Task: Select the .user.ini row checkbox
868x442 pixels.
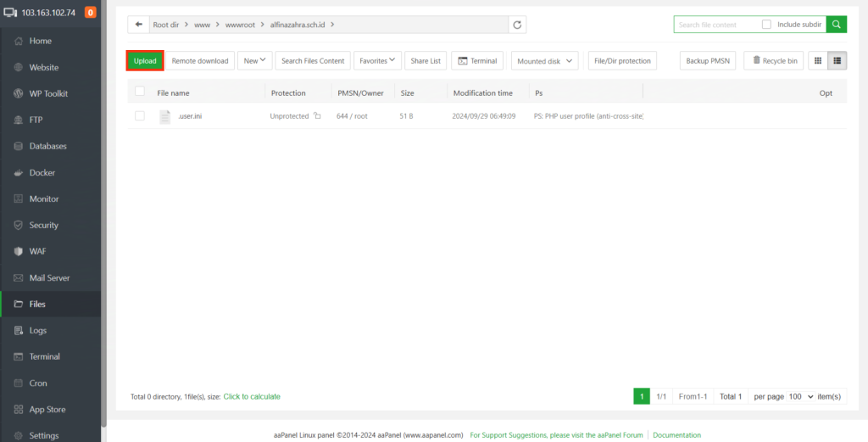Action: (x=140, y=116)
